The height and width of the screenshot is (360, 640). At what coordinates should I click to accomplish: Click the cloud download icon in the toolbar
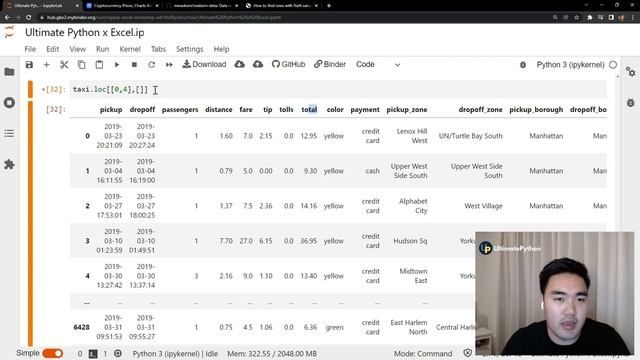[x=240, y=64]
